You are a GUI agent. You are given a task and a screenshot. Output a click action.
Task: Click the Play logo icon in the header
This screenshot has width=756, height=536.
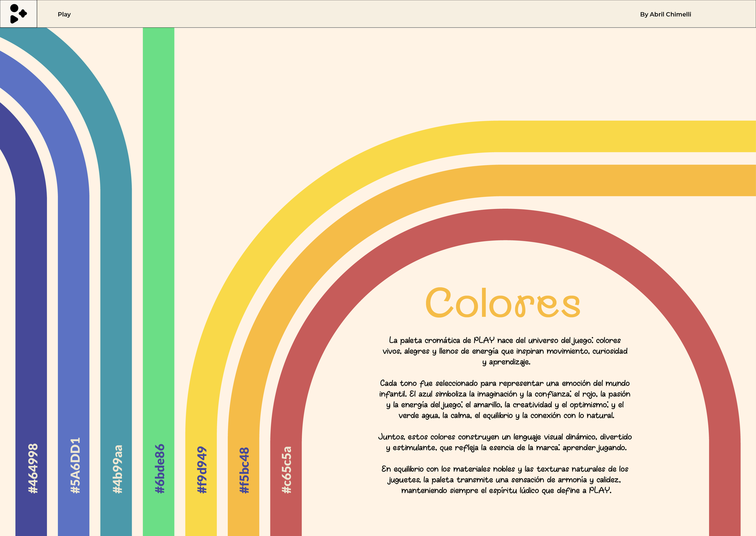(18, 14)
